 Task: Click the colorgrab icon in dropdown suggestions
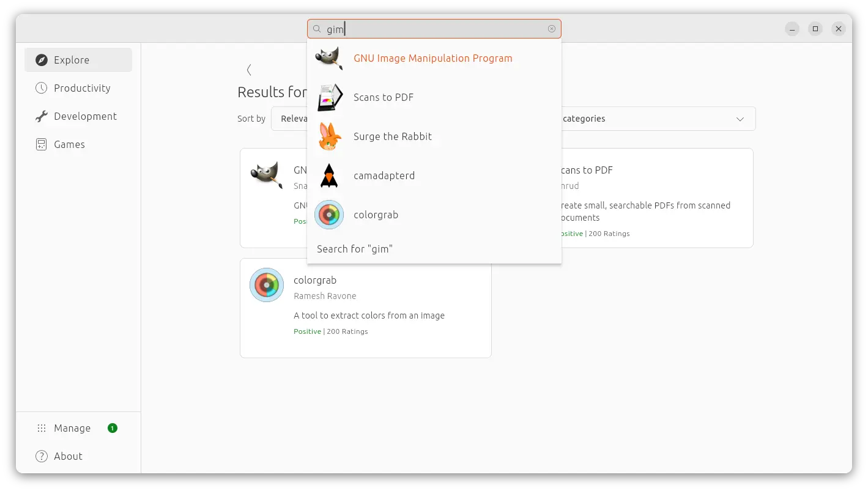(x=329, y=215)
